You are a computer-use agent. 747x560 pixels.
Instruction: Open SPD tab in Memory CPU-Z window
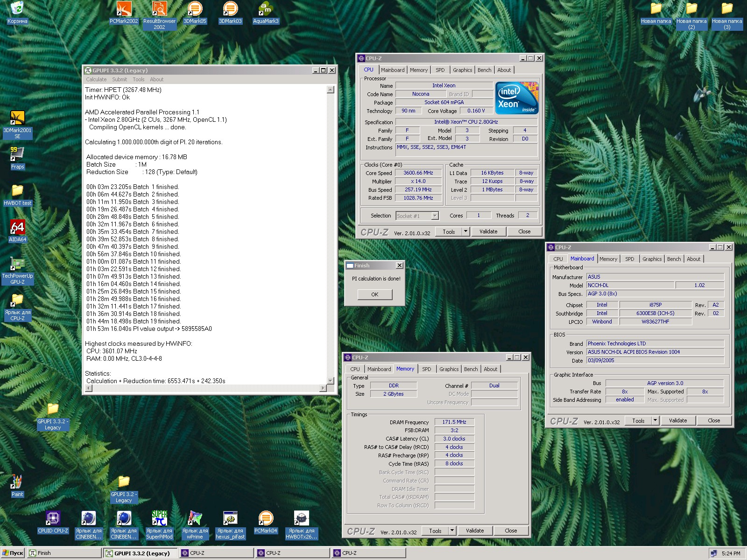[427, 369]
